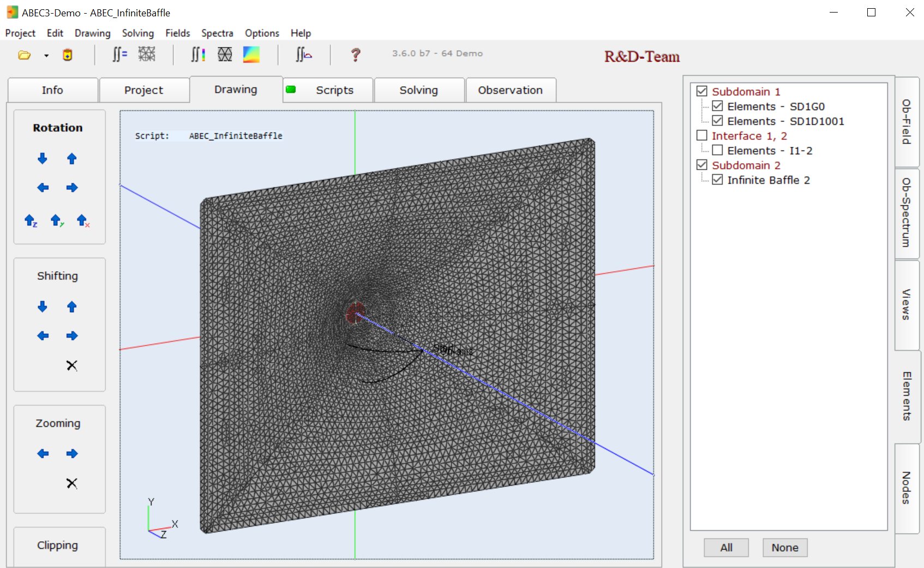Open the Project menu
The image size is (924, 568).
(x=20, y=33)
